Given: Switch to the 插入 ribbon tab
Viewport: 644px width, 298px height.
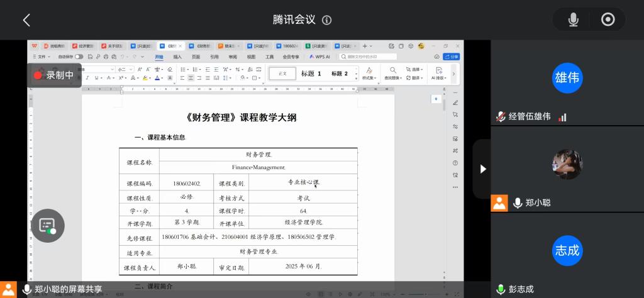Looking at the screenshot, I should tap(178, 57).
